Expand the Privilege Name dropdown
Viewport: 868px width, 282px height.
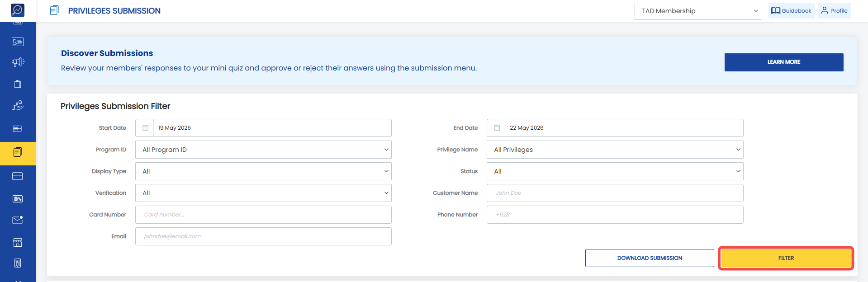(x=615, y=150)
